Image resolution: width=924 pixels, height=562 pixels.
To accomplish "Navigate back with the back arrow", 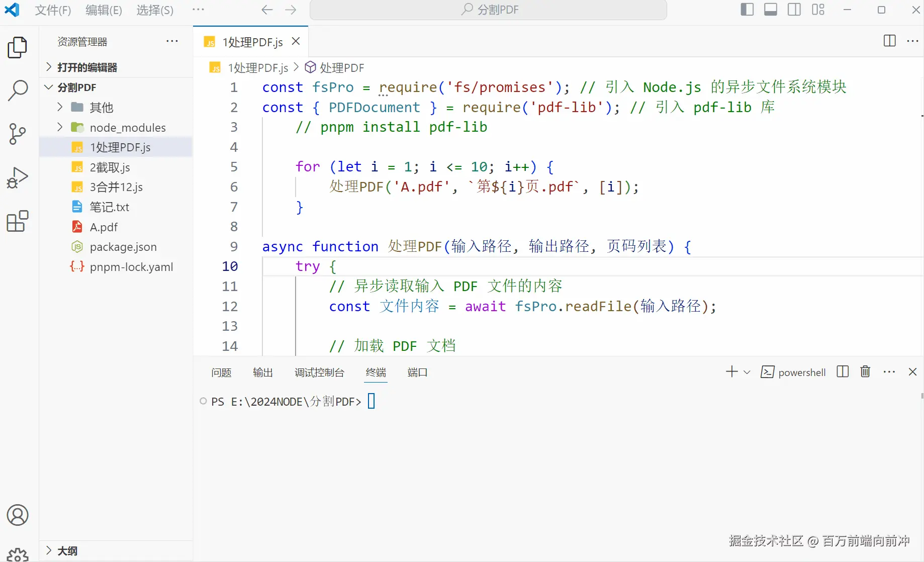I will [267, 10].
